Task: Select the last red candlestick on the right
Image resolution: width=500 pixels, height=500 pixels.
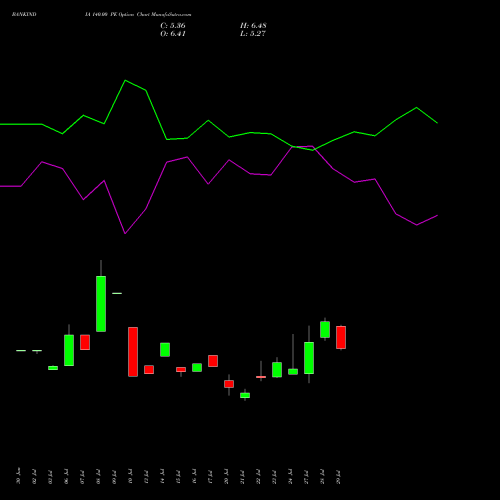Action: [x=341, y=337]
